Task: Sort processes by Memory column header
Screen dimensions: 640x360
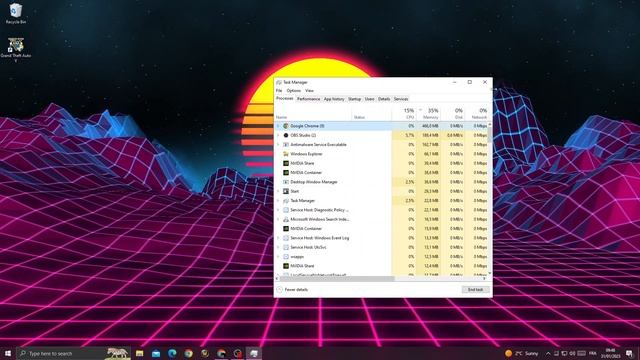Action: pos(429,113)
